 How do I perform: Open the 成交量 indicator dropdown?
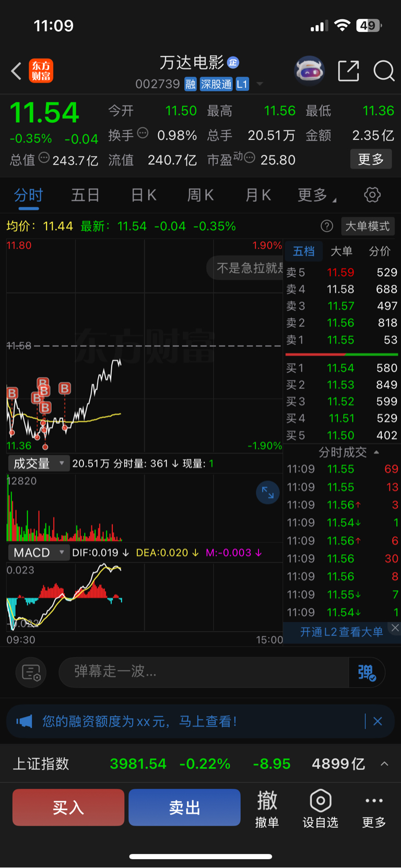click(x=39, y=463)
